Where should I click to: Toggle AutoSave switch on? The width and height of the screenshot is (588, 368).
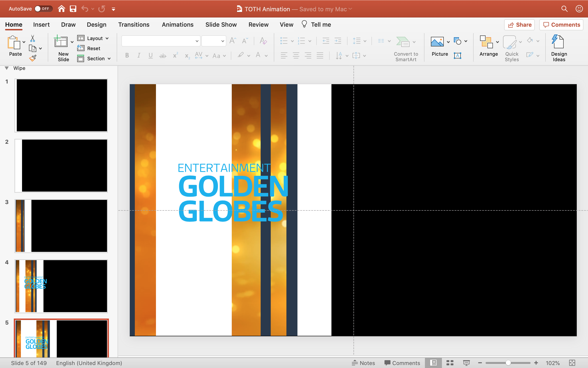point(43,9)
